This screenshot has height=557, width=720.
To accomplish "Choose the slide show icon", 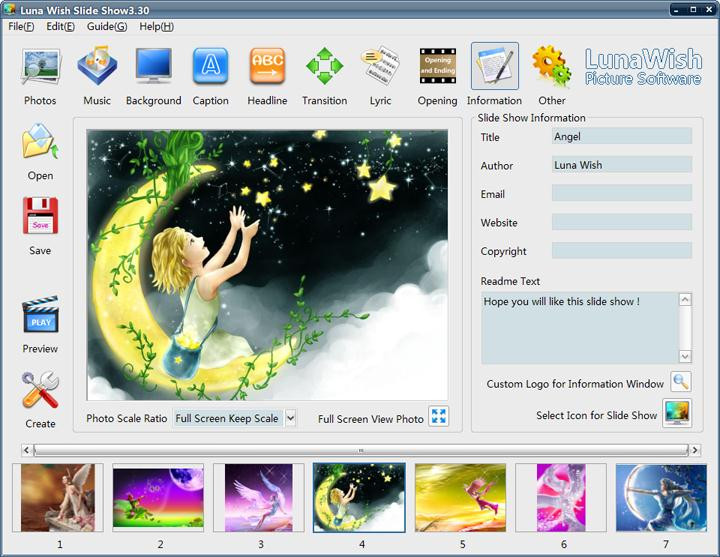I will tap(677, 413).
